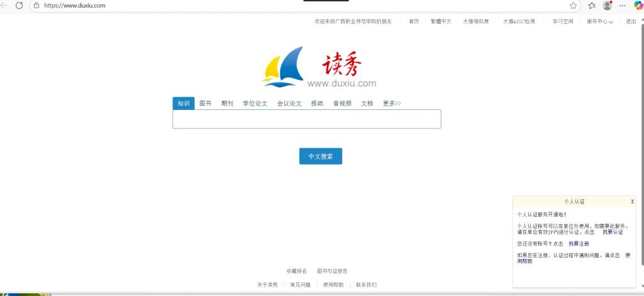Click the site lock icon in address bar
644x296 pixels.
36,5
